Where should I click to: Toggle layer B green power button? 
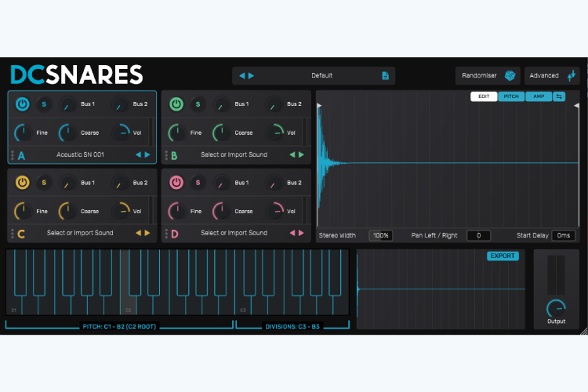point(176,104)
